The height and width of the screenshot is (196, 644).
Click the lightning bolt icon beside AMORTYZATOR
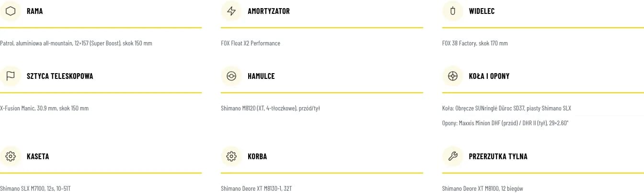tap(231, 11)
